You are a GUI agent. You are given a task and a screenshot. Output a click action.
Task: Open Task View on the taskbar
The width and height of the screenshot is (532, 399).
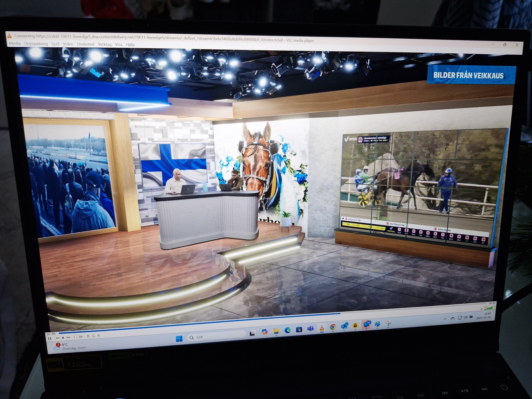(x=252, y=333)
